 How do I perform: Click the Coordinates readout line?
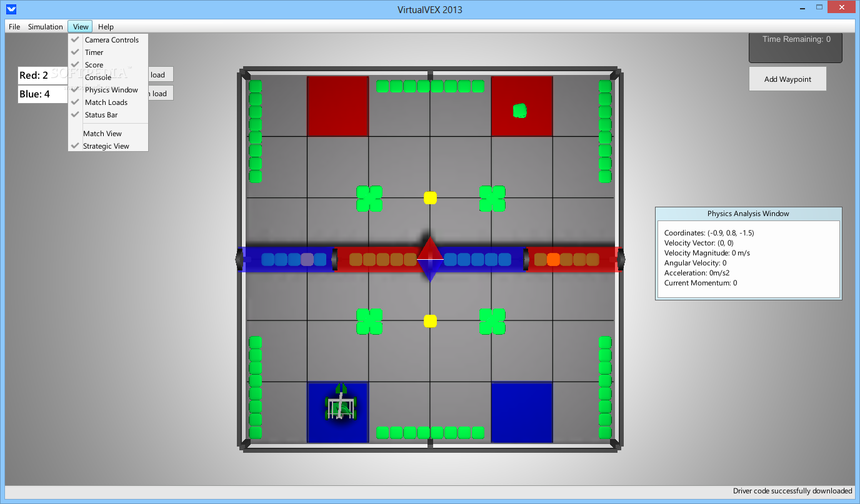pos(709,233)
